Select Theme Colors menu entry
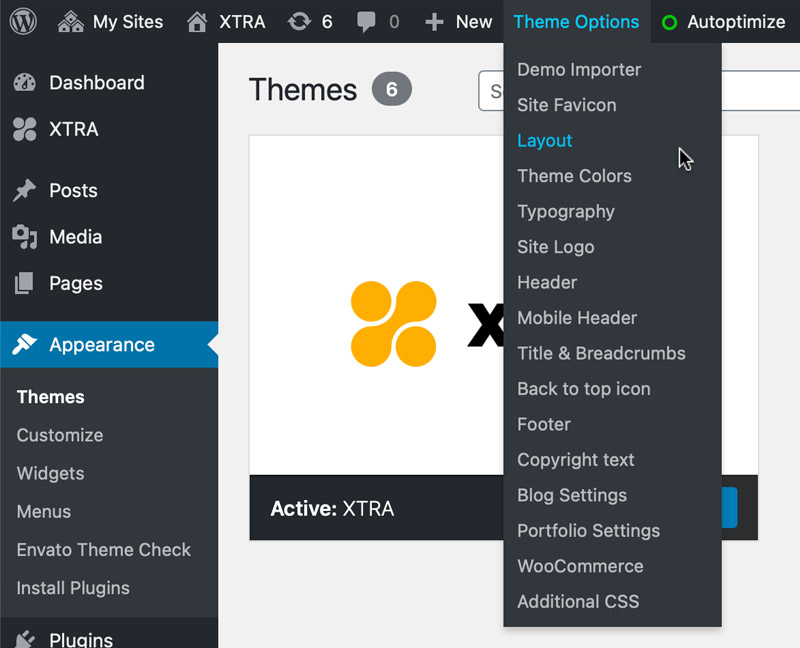The height and width of the screenshot is (648, 800). [x=574, y=176]
